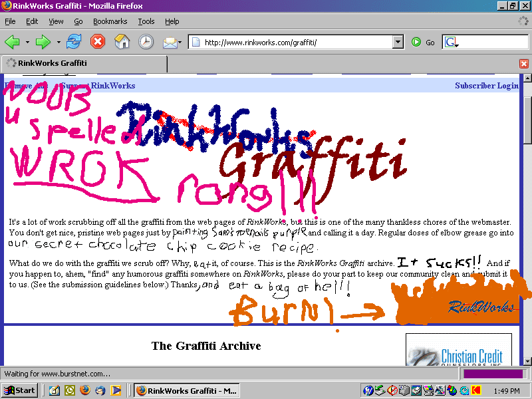Open the View menu
The width and height of the screenshot is (532, 399).
[56, 21]
